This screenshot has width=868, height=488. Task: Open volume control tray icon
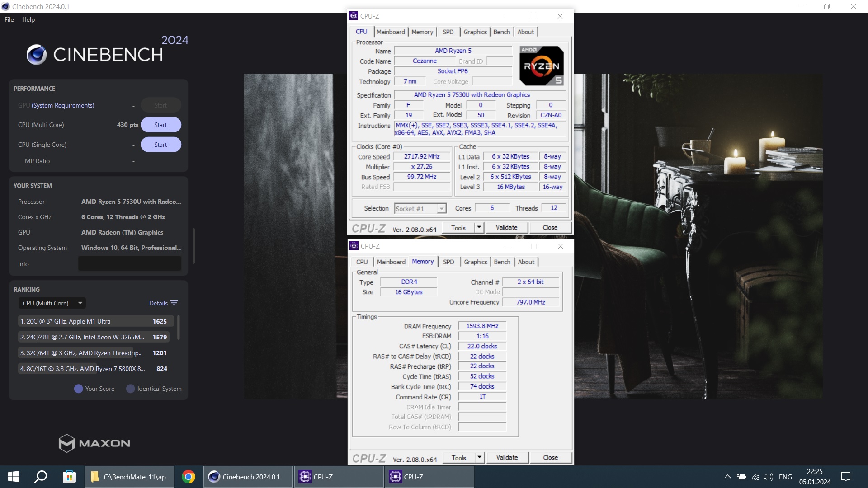pos(769,477)
